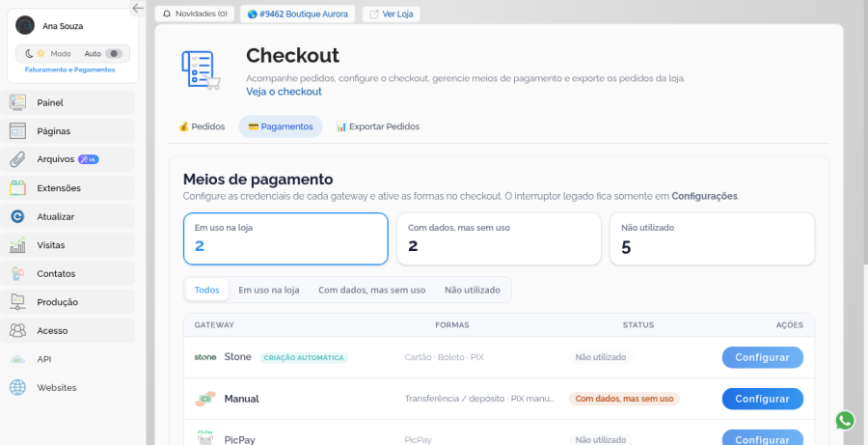
Task: Click the Atualizar refresh icon
Action: click(17, 216)
